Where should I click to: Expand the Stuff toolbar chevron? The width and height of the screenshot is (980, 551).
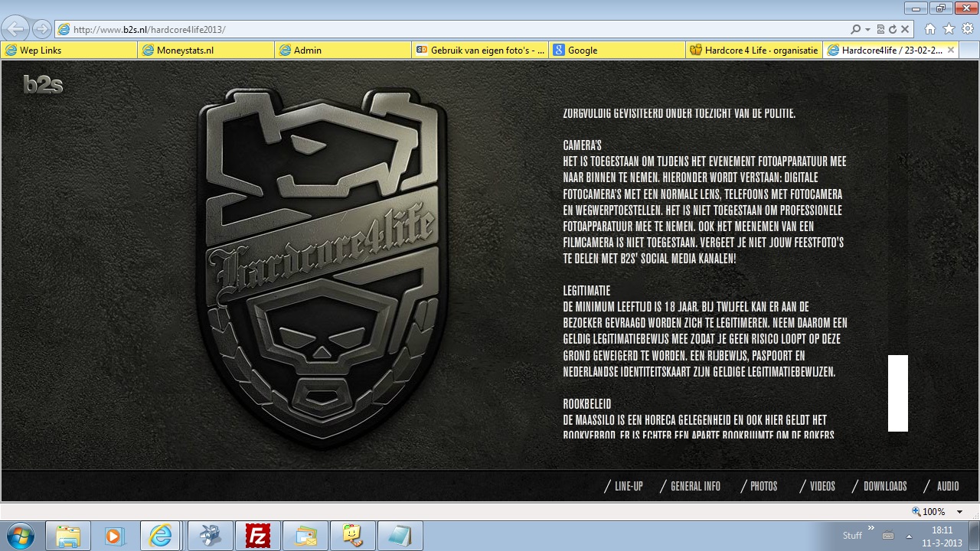click(x=871, y=528)
